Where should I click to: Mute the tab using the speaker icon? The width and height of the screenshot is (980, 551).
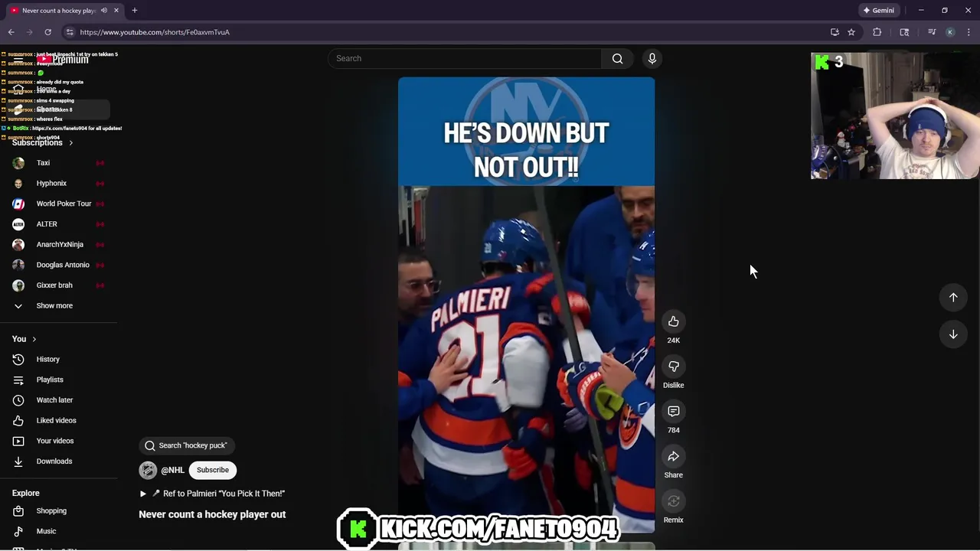click(x=104, y=11)
